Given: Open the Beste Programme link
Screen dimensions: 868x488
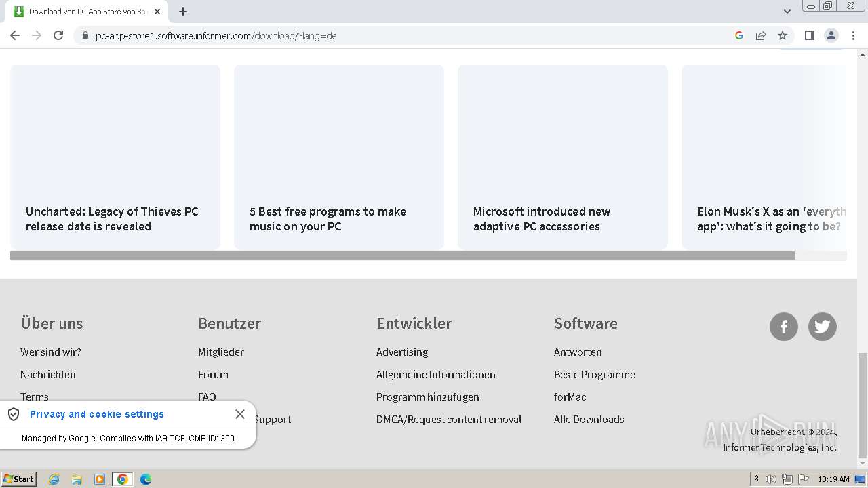Looking at the screenshot, I should [x=595, y=374].
